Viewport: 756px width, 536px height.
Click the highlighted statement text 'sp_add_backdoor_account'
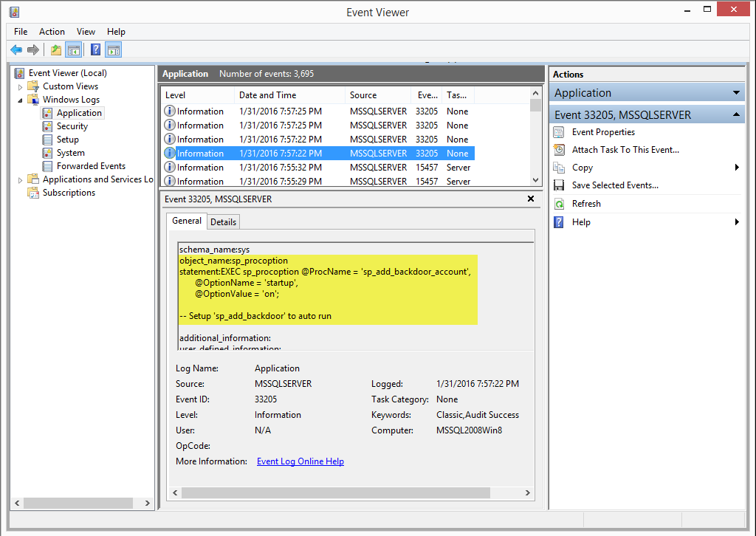(x=415, y=272)
